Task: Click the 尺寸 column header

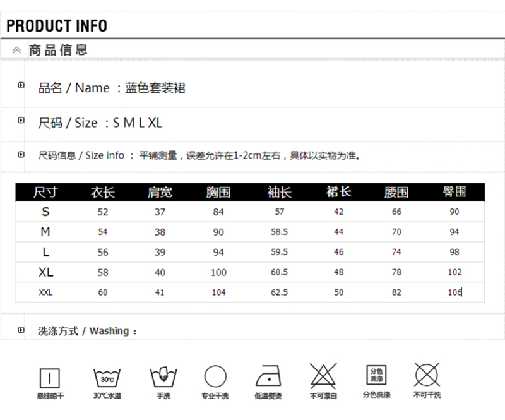Action: pyautogui.click(x=45, y=192)
